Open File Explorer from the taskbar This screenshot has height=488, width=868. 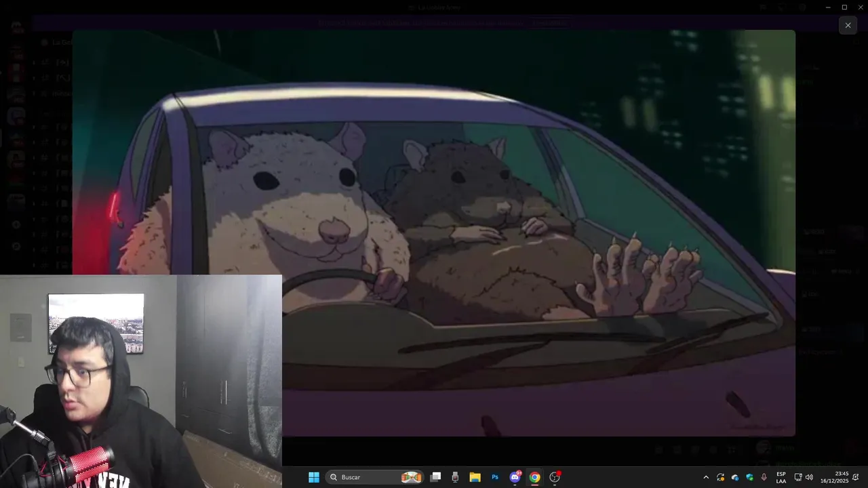475,477
